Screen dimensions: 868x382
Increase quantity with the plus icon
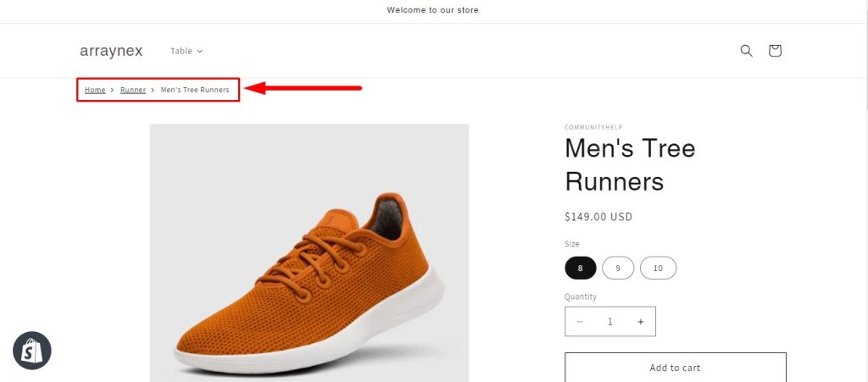(x=640, y=322)
